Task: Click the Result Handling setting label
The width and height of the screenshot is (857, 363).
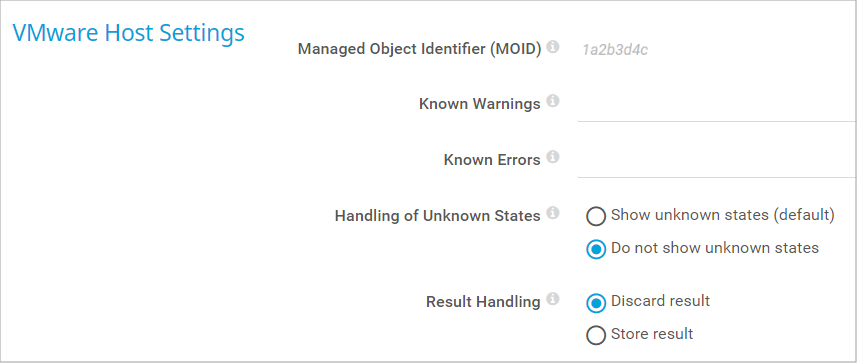Action: coord(483,301)
